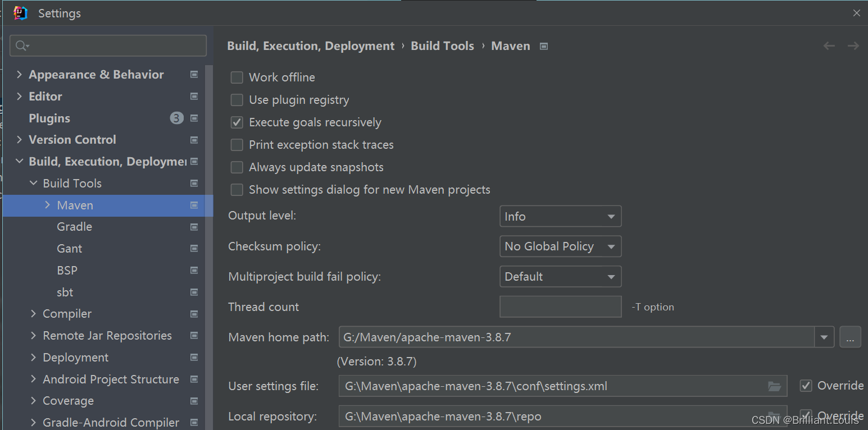Click the folder icon in User settings file field
This screenshot has width=868, height=430.
[775, 386]
